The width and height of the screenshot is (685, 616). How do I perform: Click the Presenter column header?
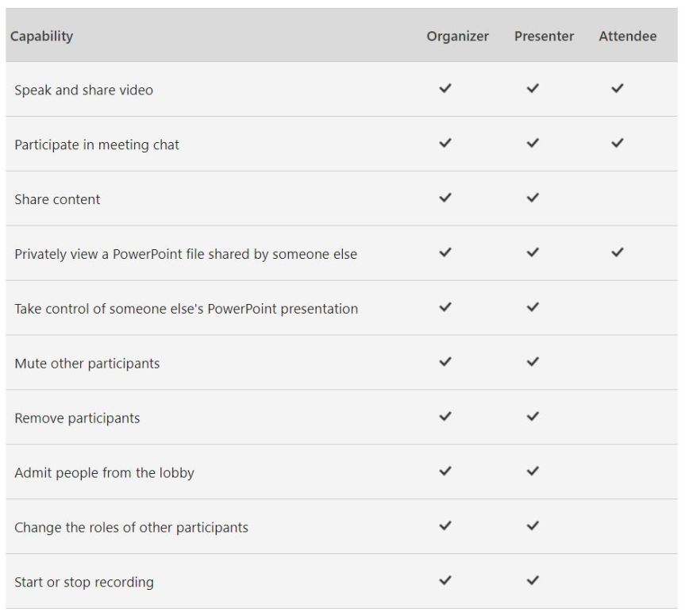(544, 37)
